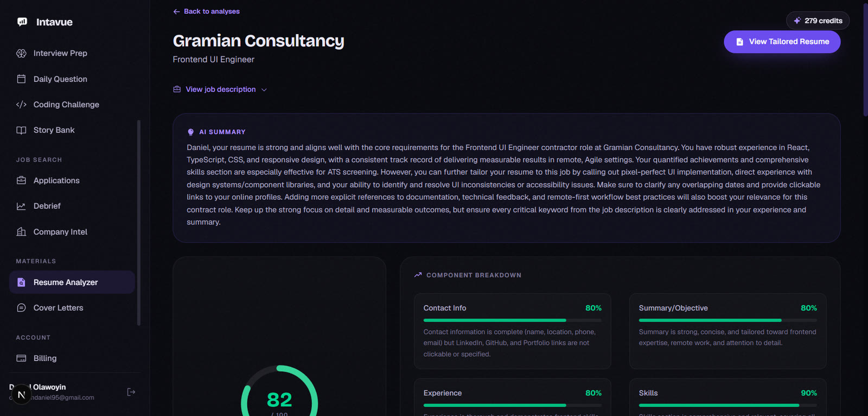Viewport: 868px width, 416px height.
Task: Click the COMPONENT BREAKDOWN label
Action: coord(474,275)
